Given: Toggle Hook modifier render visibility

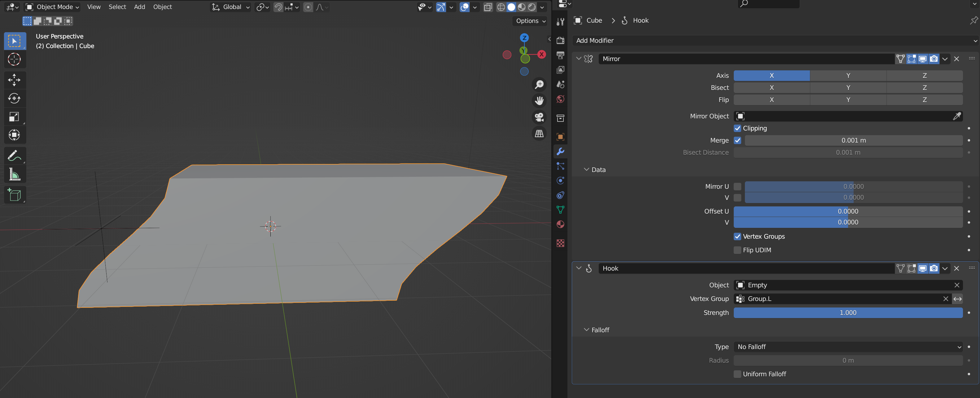Looking at the screenshot, I should [x=934, y=268].
